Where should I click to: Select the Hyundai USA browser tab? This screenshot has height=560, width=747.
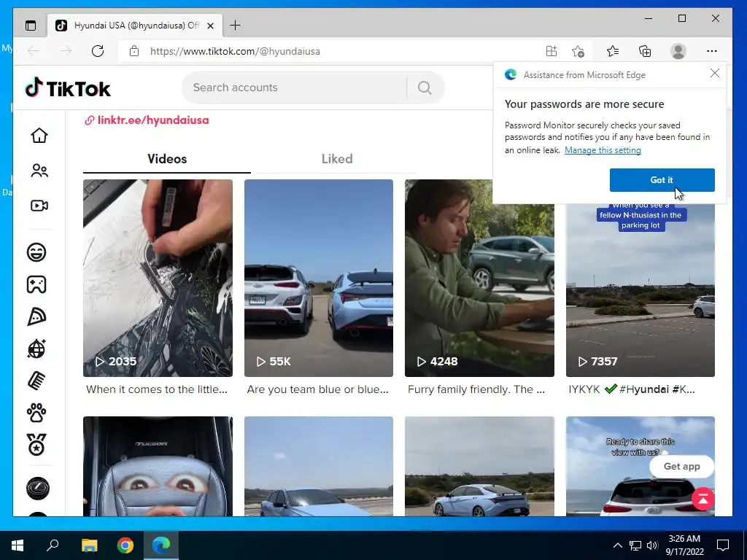[x=135, y=26]
